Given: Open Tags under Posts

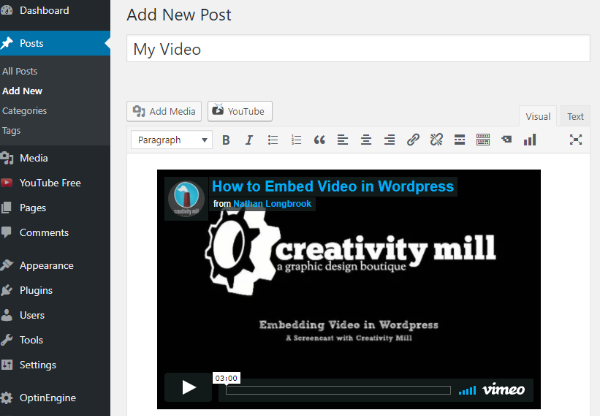Looking at the screenshot, I should pos(11,131).
